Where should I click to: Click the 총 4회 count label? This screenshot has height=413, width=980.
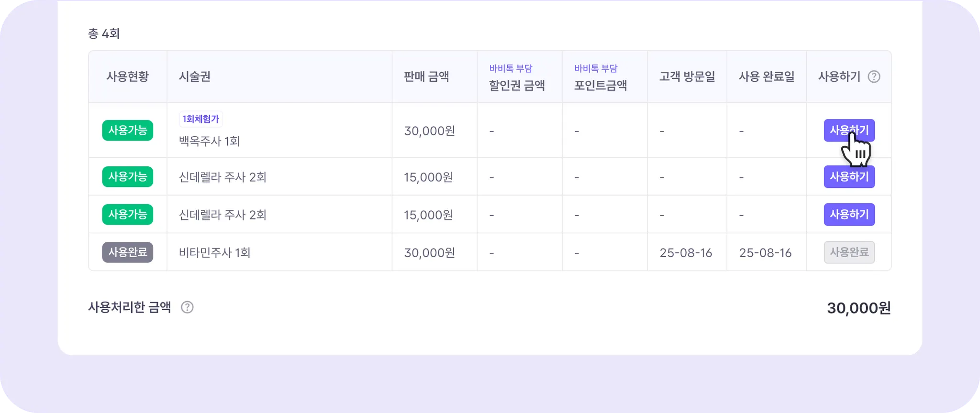coord(104,33)
